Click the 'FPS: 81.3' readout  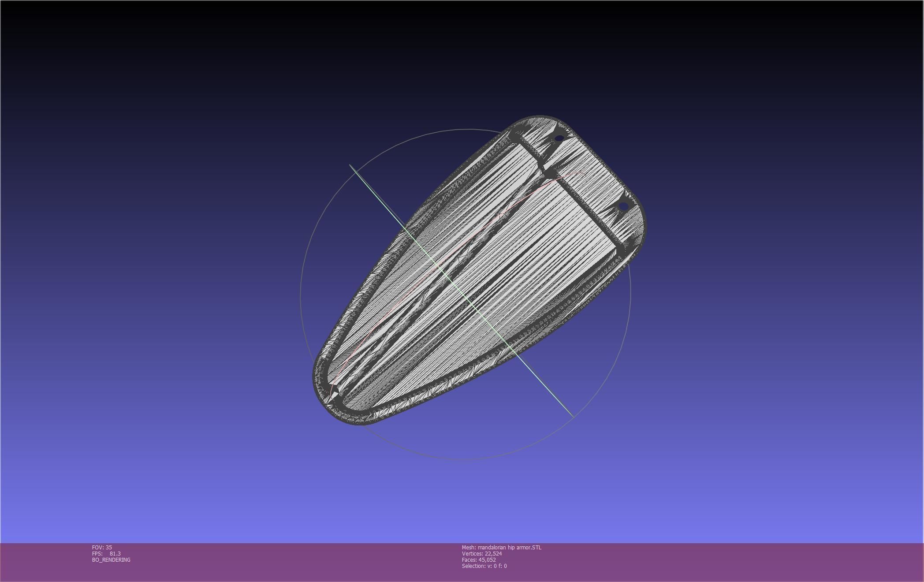[x=106, y=553]
